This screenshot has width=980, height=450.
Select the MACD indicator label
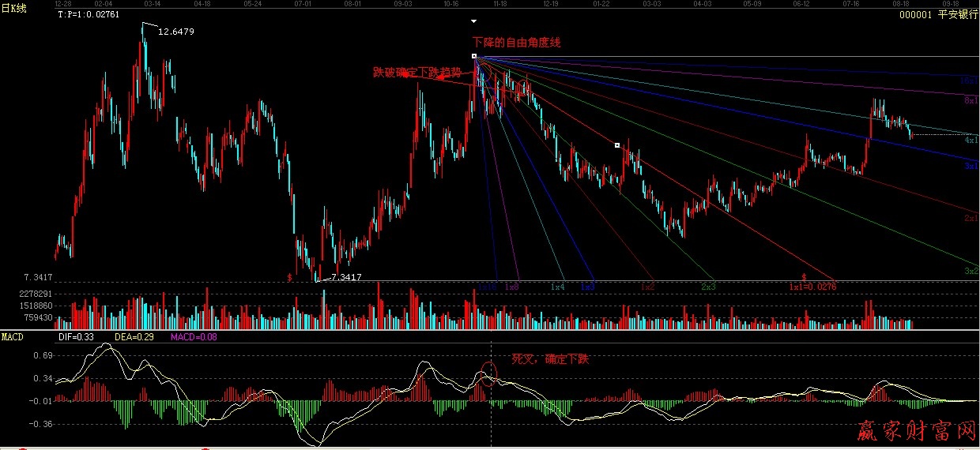[13, 336]
